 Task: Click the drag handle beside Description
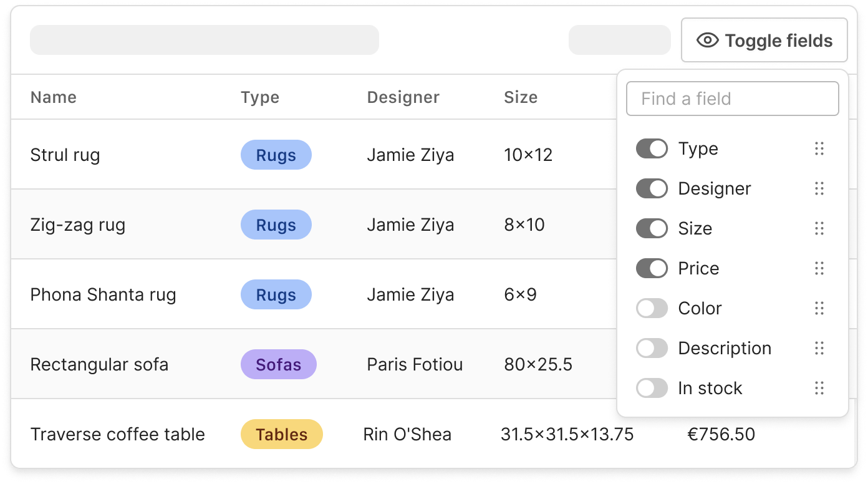(819, 348)
